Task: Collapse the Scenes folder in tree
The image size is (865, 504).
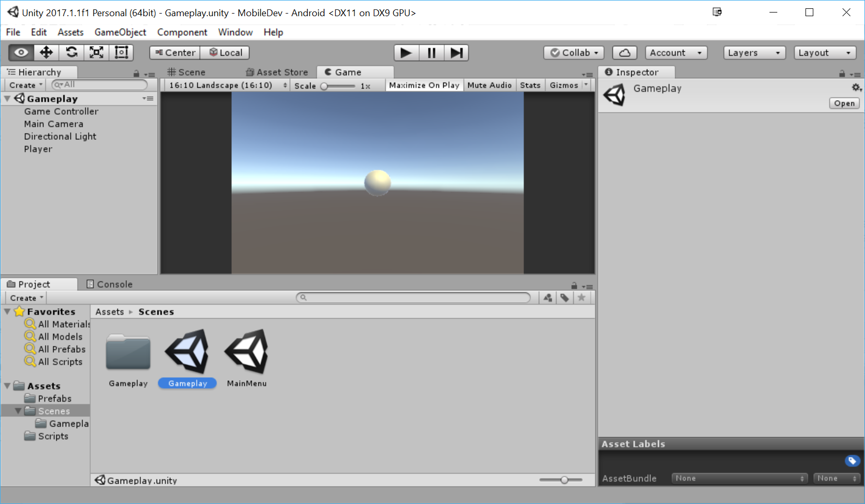Action: [18, 411]
